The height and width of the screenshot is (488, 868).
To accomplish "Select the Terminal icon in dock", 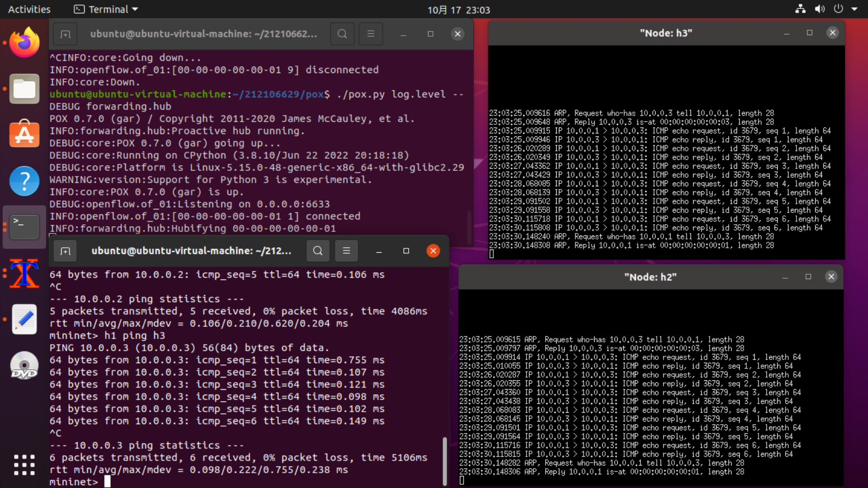I will (x=24, y=227).
